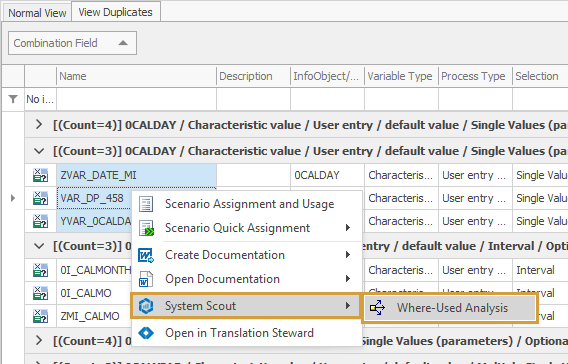The width and height of the screenshot is (568, 364).
Task: Click the Scenario Quick Assignment icon
Action: point(146,228)
